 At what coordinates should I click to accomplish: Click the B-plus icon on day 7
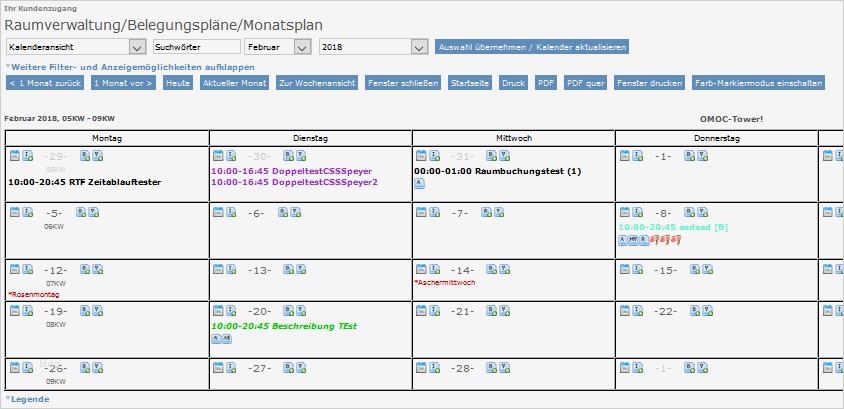tap(486, 212)
